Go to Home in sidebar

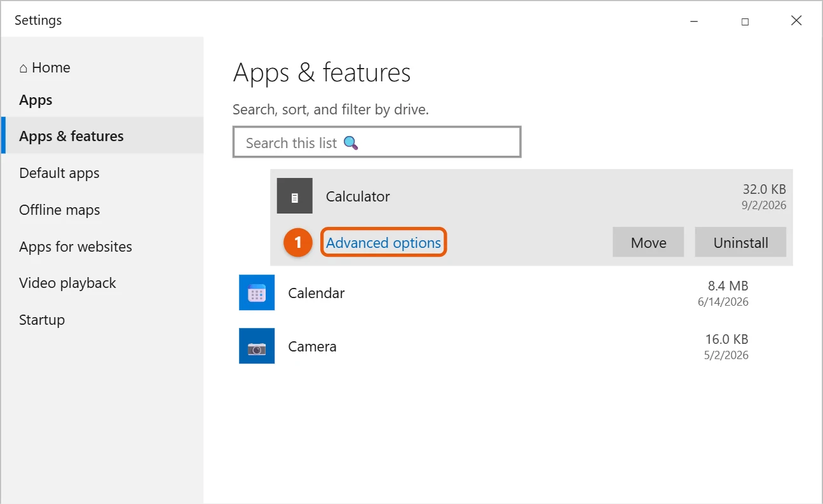click(44, 67)
